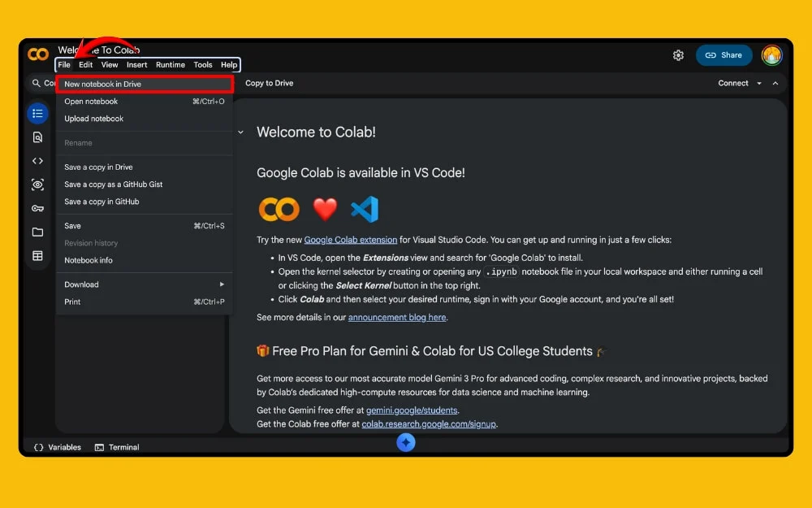The height and width of the screenshot is (508, 812).
Task: Select the code snippets icon in sidebar
Action: 37,160
